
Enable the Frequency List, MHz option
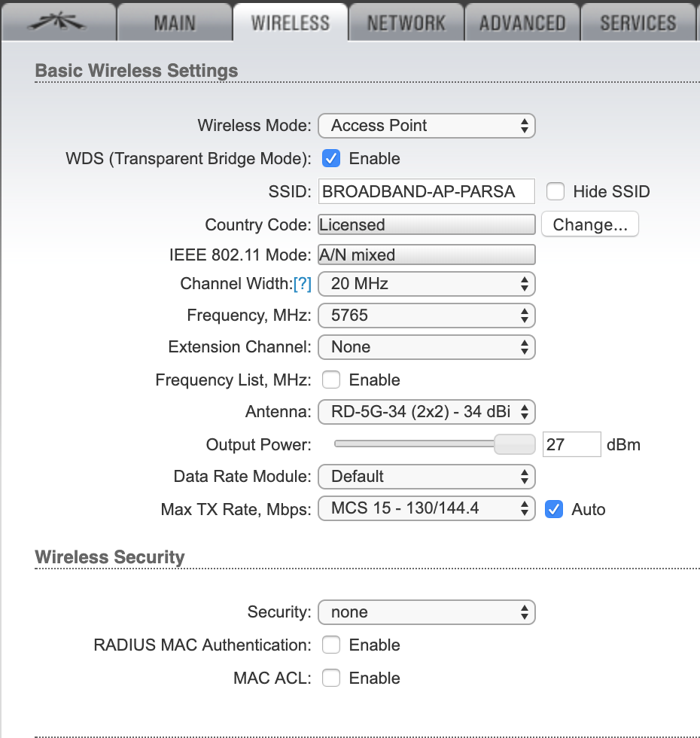331,380
